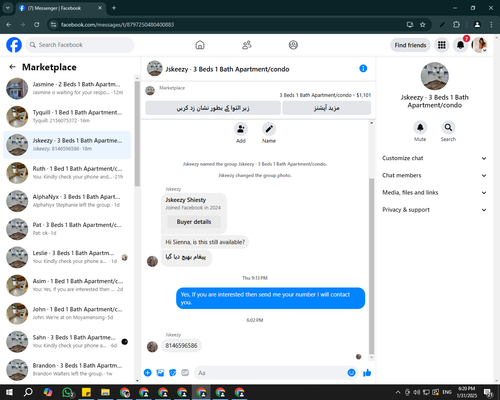This screenshot has height=400, width=500.
Task: Click the chat messages scrollbar
Action: click(371, 267)
